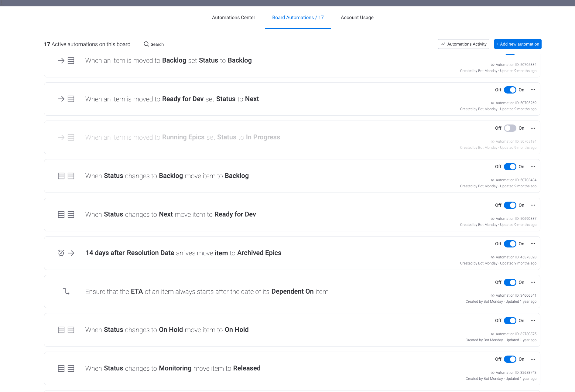Click '17 Active automations on this board' text

pyautogui.click(x=87, y=44)
